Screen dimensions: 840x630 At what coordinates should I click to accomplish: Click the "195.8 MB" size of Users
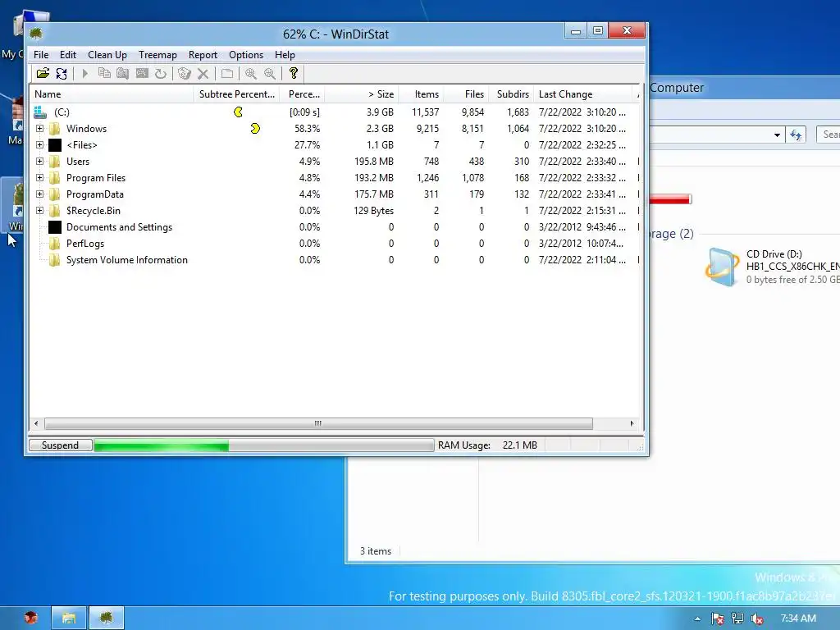click(374, 162)
